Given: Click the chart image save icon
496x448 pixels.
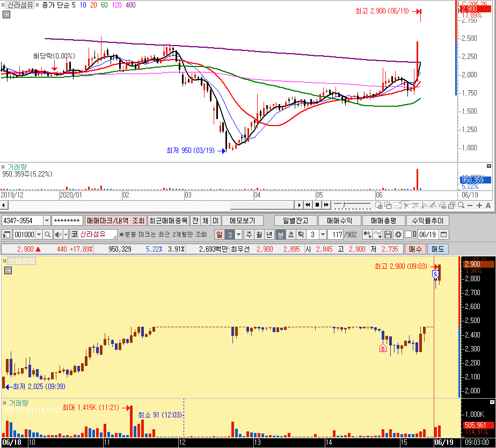Looking at the screenshot, I should pyautogui.click(x=452, y=205).
